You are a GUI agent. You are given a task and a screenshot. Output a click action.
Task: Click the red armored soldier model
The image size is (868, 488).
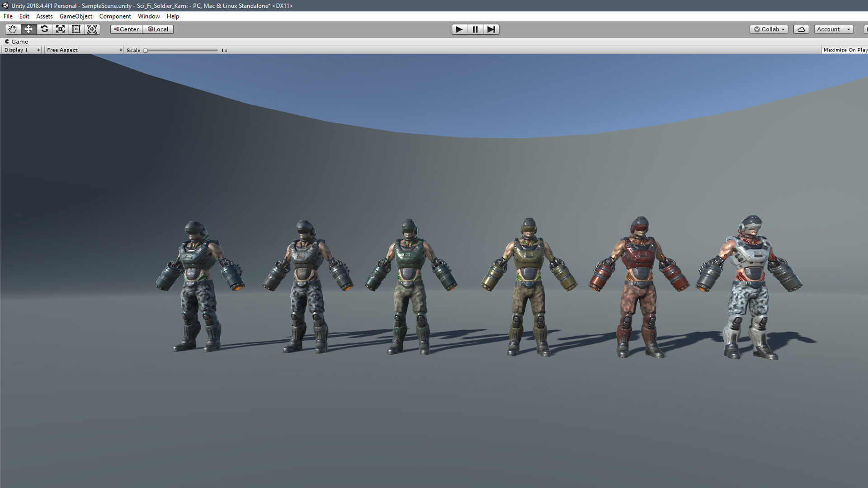pos(638,287)
